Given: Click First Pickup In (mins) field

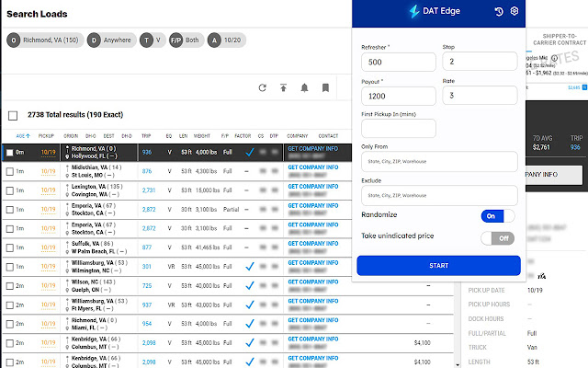Looking at the screenshot, I should [399, 129].
